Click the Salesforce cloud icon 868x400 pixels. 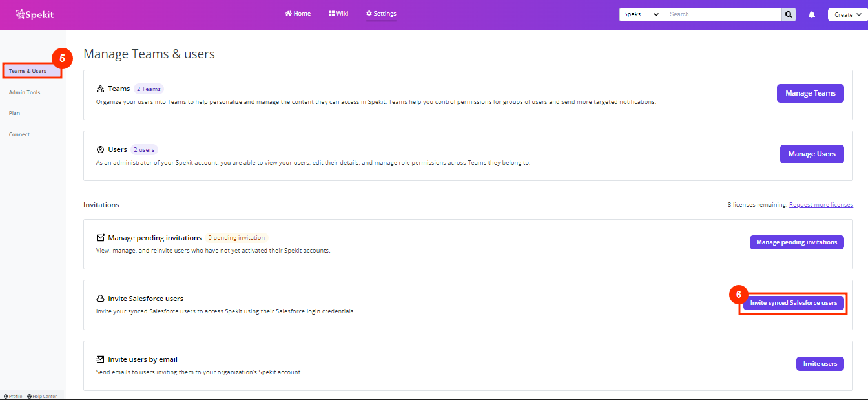tap(100, 299)
